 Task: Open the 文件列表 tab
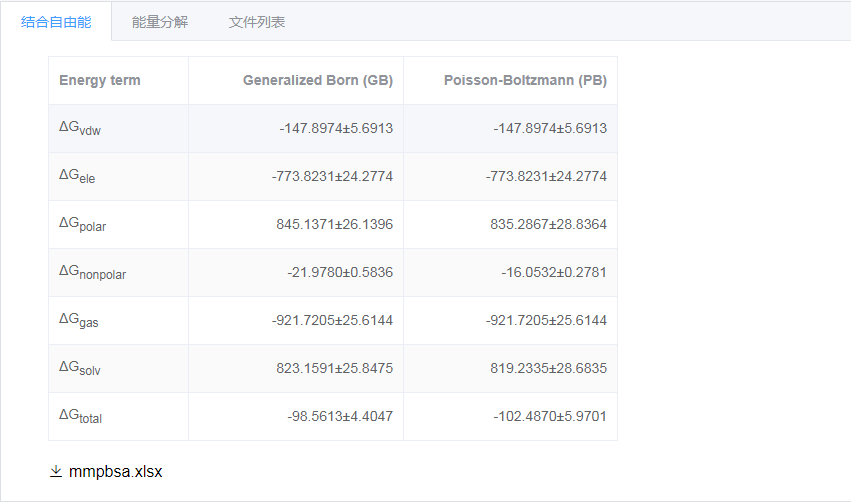pyautogui.click(x=257, y=21)
